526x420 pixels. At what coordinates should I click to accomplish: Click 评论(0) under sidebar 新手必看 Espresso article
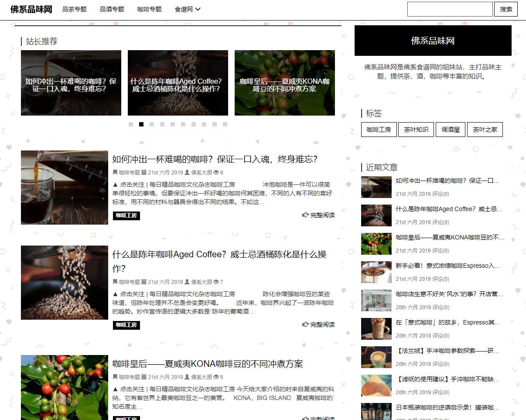(441, 279)
